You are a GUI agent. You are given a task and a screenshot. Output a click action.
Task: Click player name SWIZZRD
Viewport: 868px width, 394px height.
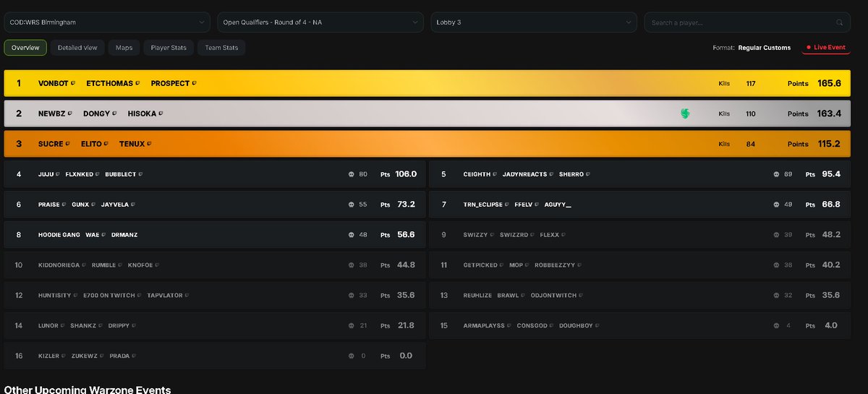click(514, 235)
